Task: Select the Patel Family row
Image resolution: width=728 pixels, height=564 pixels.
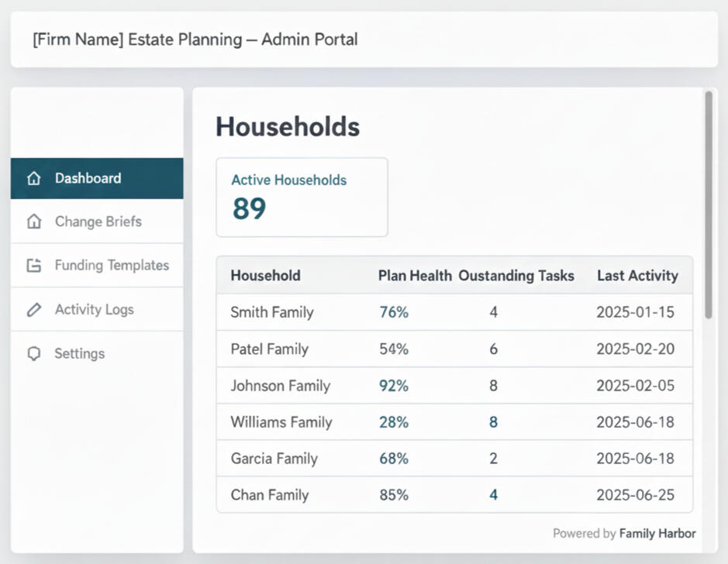Action: 270,349
